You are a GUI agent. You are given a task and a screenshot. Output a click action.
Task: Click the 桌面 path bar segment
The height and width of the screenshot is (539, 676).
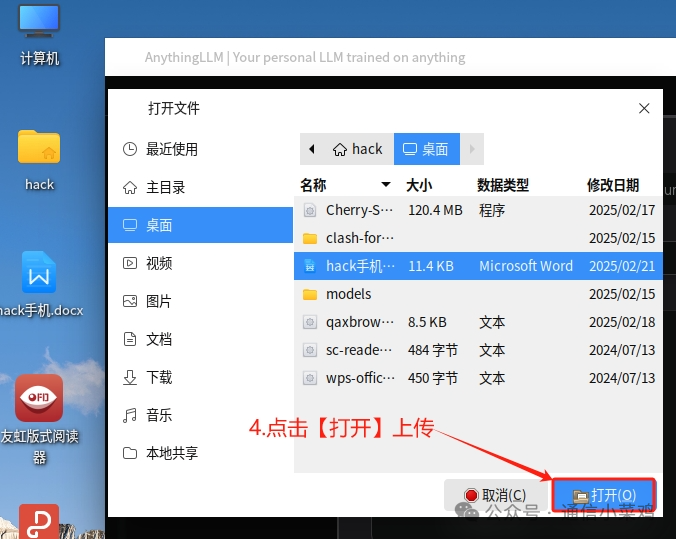coord(427,149)
